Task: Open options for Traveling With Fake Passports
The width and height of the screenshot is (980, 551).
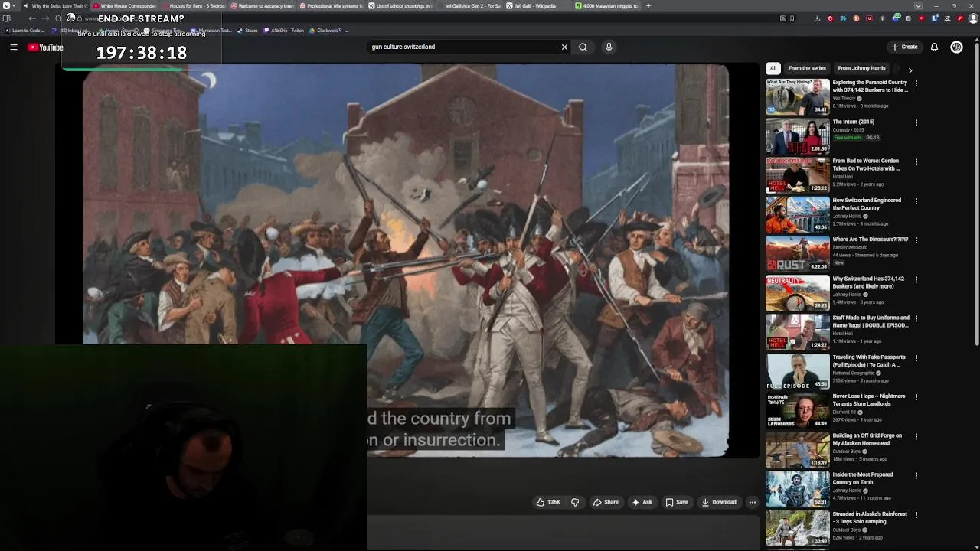Action: (916, 358)
